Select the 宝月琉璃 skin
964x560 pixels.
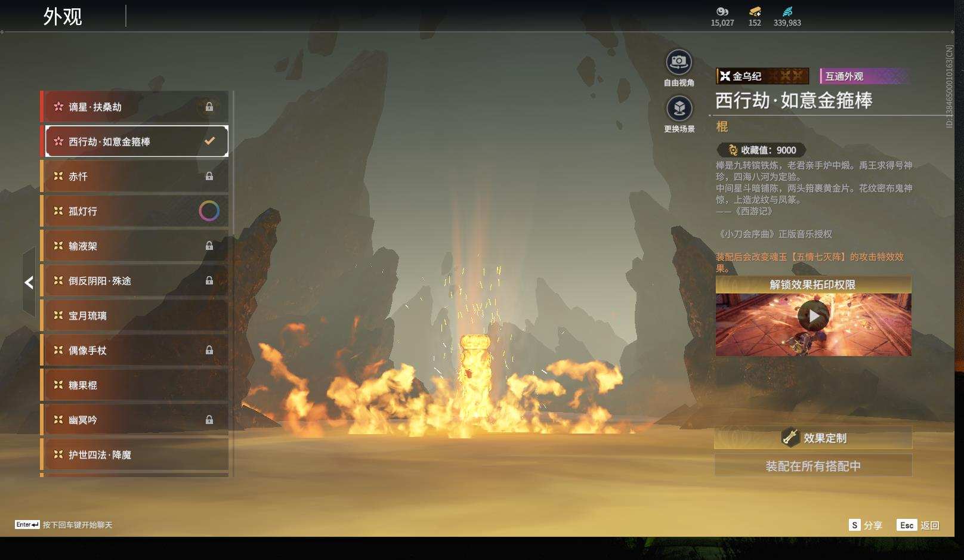click(x=134, y=315)
